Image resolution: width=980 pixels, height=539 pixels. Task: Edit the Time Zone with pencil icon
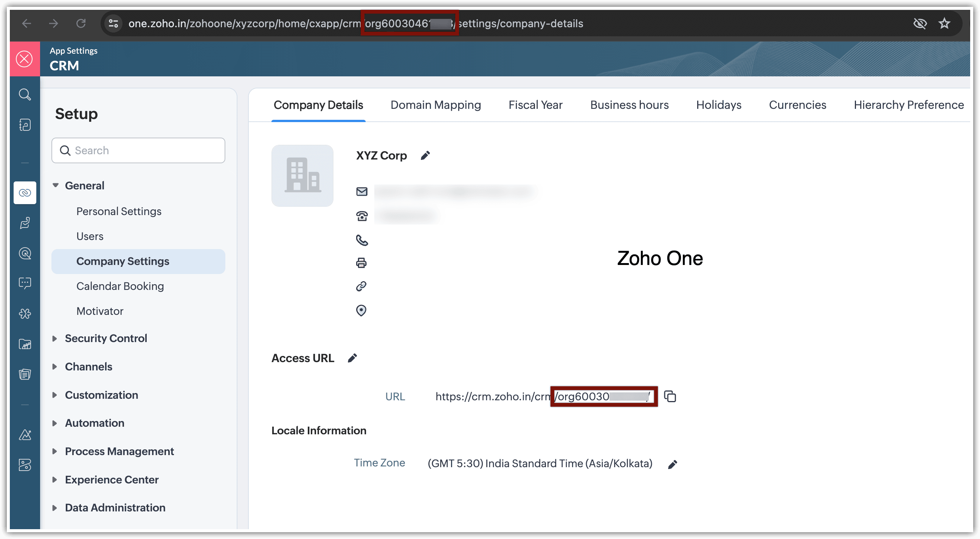click(672, 464)
